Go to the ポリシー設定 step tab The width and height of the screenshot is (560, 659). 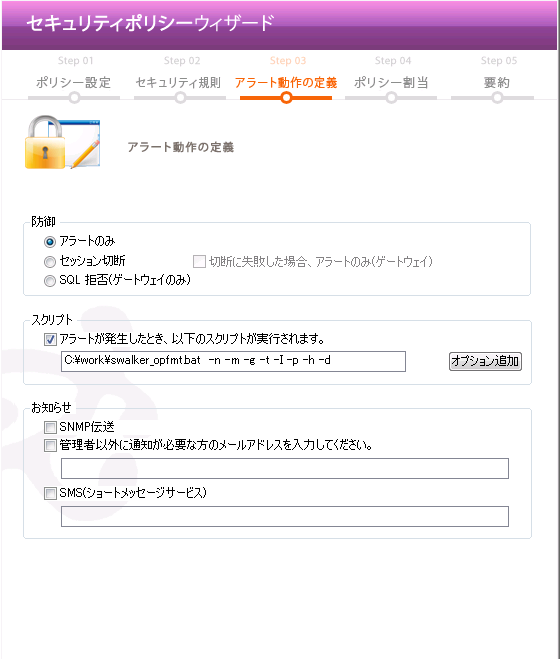pos(74,82)
